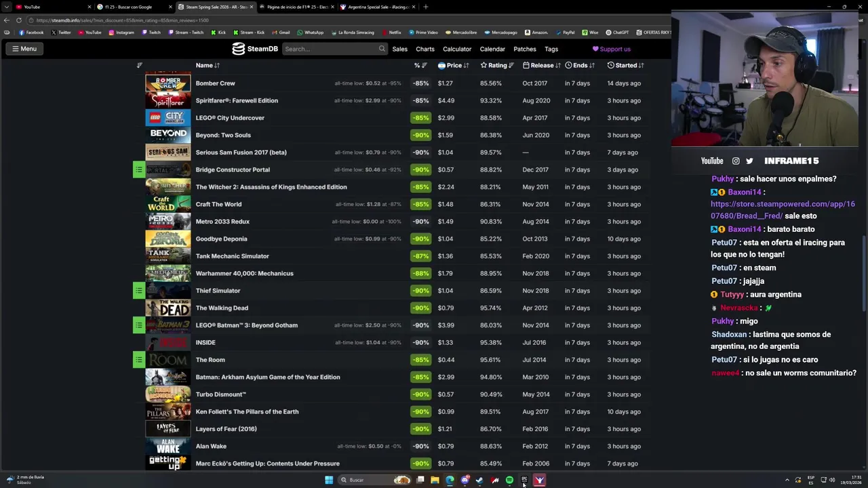Open Spiritfarer: Farewell Edition game link
This screenshot has height=488, width=868.
[x=237, y=100]
